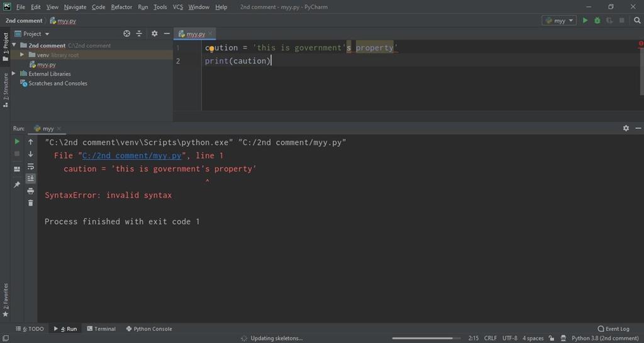This screenshot has width=644, height=343.
Task: Open the Event Log
Action: [x=613, y=329]
